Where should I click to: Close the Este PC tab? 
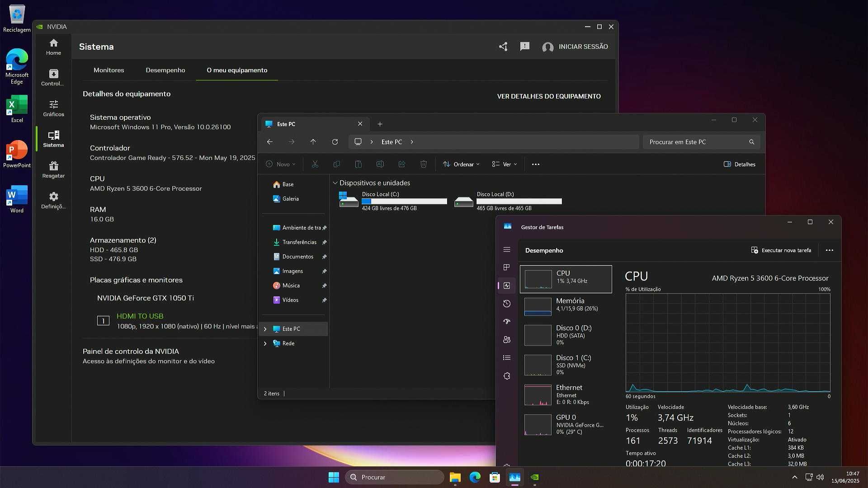360,124
